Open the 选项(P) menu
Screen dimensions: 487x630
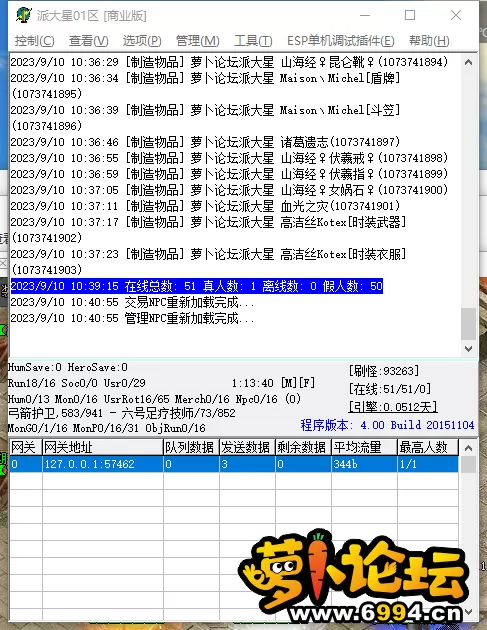tap(142, 41)
